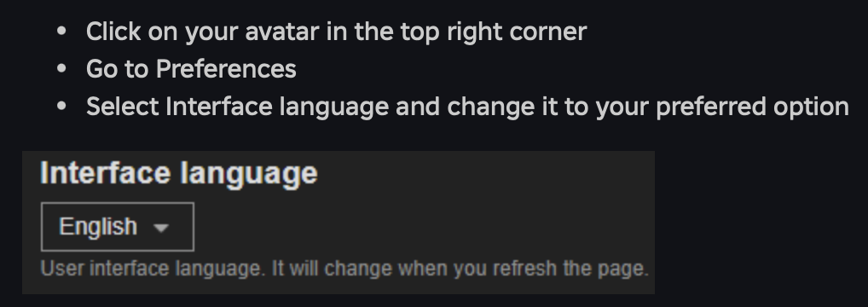This screenshot has width=868, height=307.
Task: Click the word Preferences in the list
Action: [x=226, y=69]
